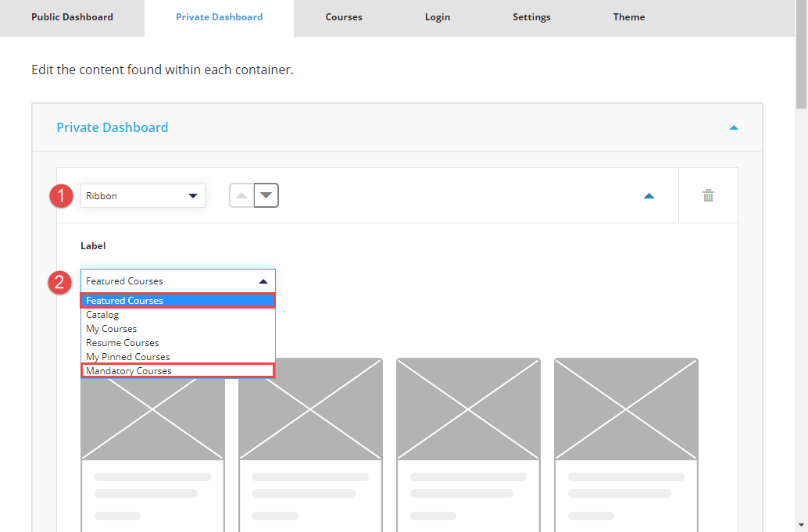Choose Mandatory Courses from the label list

click(x=178, y=371)
